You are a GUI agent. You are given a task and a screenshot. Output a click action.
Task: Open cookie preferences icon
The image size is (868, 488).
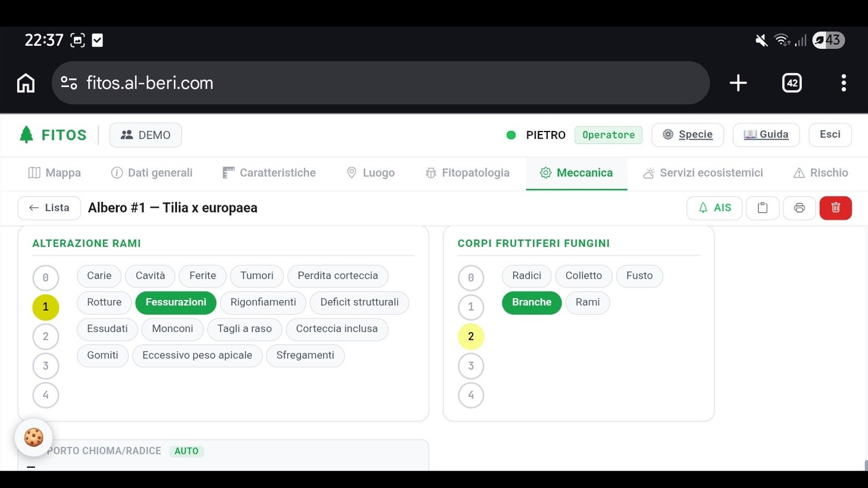tap(34, 437)
